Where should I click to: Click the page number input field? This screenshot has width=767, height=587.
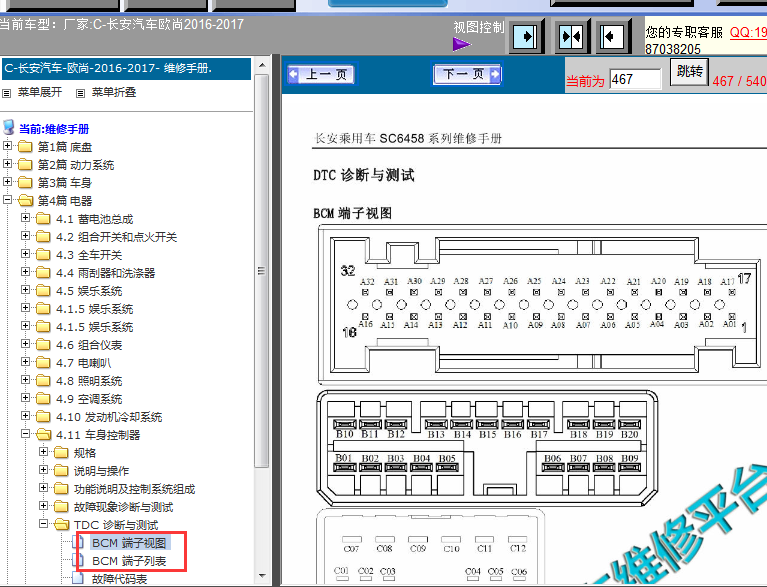(635, 79)
